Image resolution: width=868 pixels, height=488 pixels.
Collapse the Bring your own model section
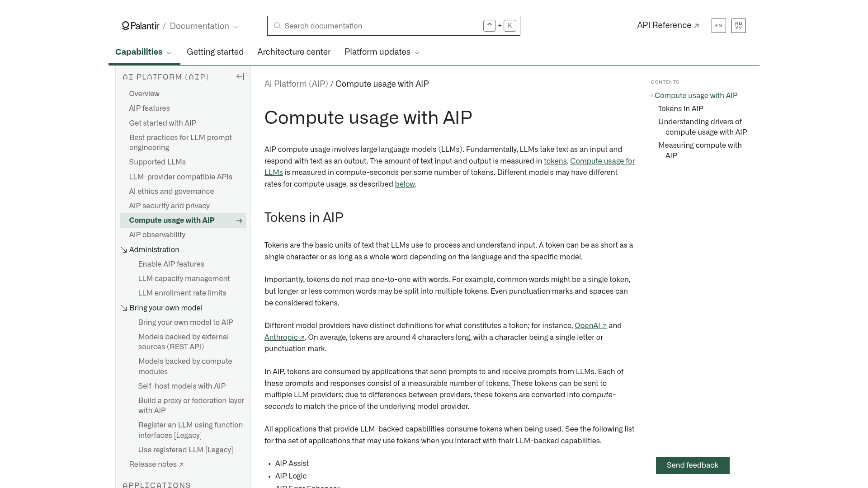[124, 308]
